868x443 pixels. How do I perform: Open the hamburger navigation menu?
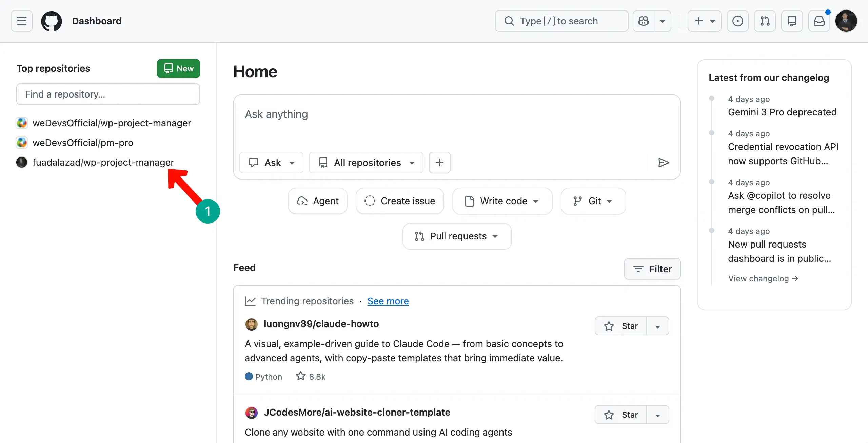point(21,21)
